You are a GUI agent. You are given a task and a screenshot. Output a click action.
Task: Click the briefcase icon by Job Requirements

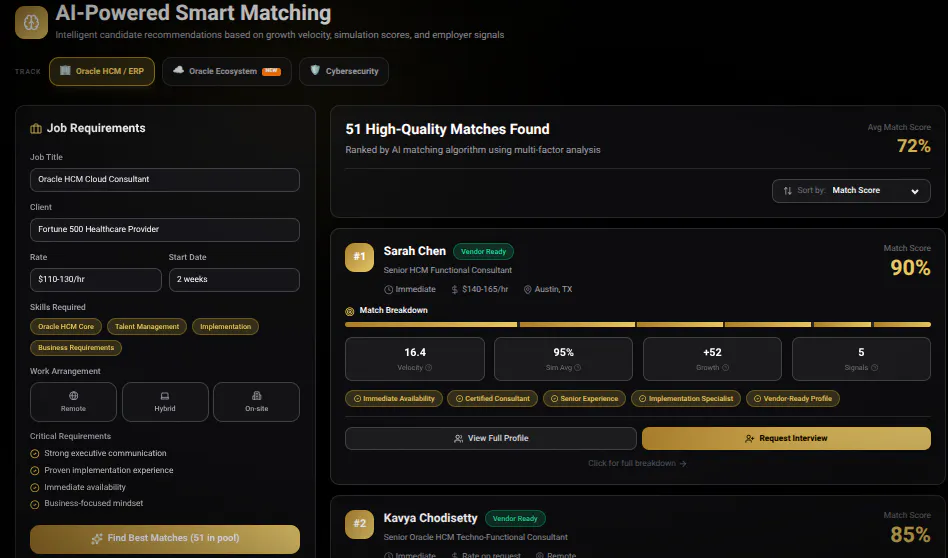pyautogui.click(x=36, y=128)
